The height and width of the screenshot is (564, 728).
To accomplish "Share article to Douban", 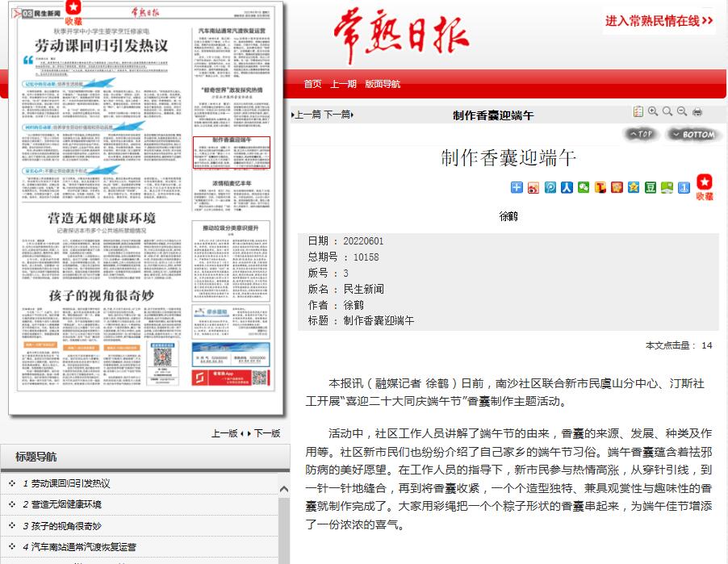I will 650,187.
